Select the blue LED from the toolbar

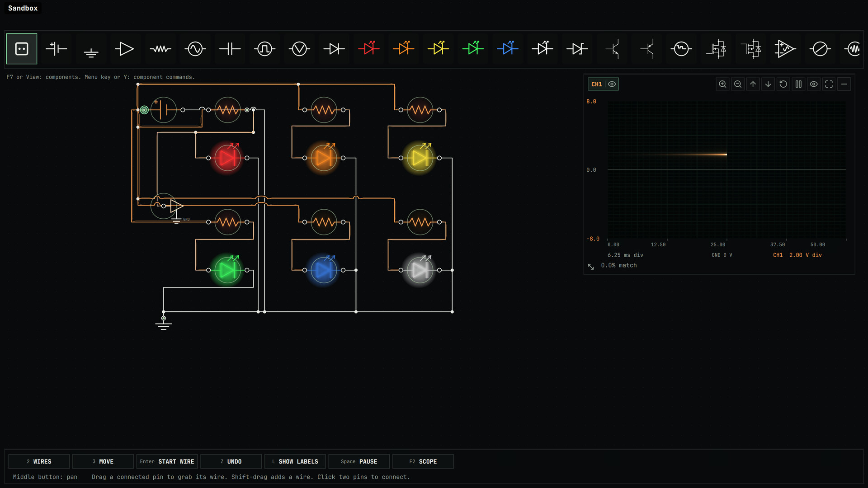click(508, 49)
